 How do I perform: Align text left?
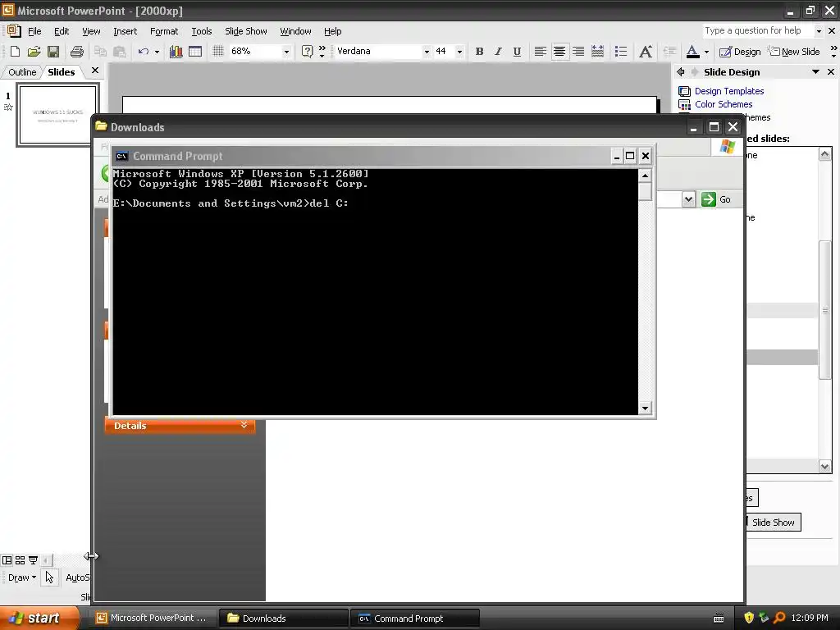point(540,52)
